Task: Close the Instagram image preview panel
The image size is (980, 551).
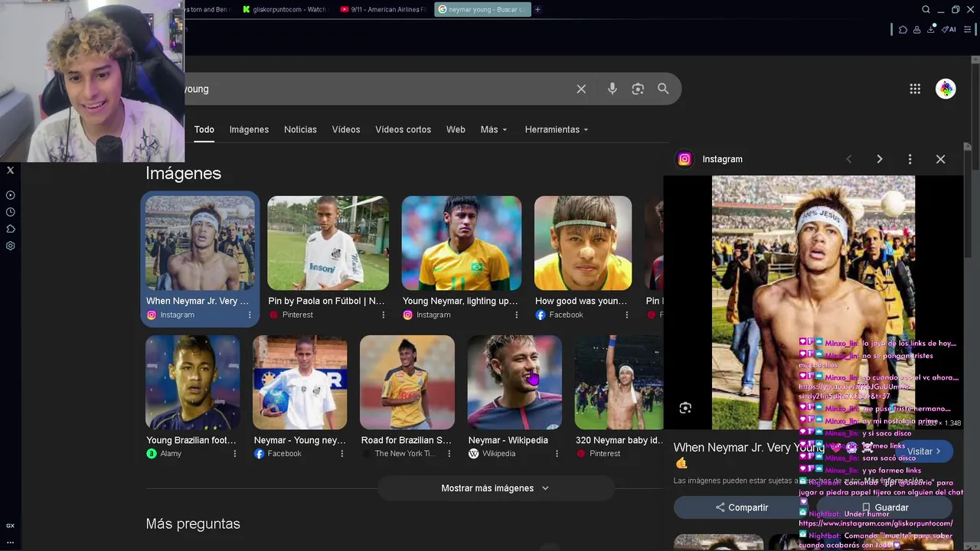Action: coord(940,159)
